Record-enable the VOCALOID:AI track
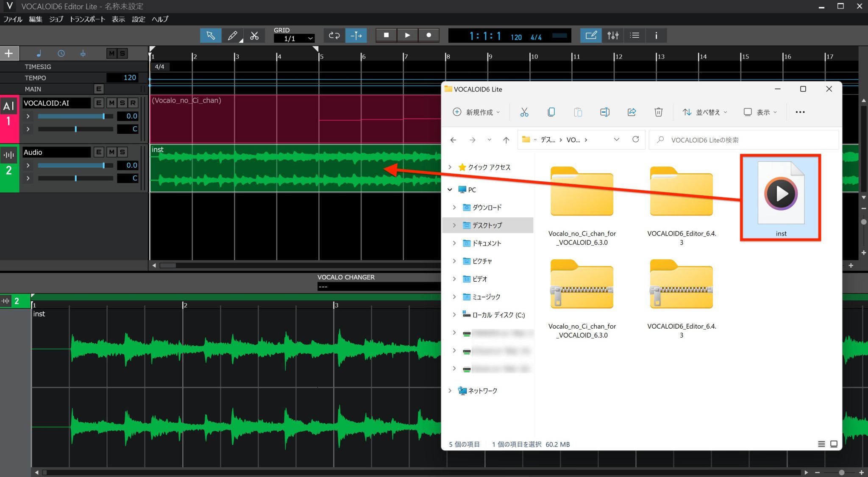Viewport: 868px width, 477px height. coord(134,103)
